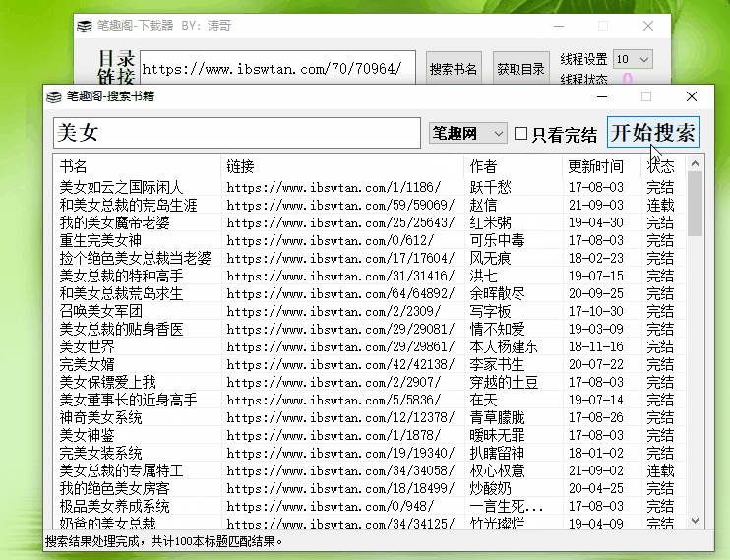Sort by the 状态 column header
The height and width of the screenshot is (560, 730).
pos(663,166)
